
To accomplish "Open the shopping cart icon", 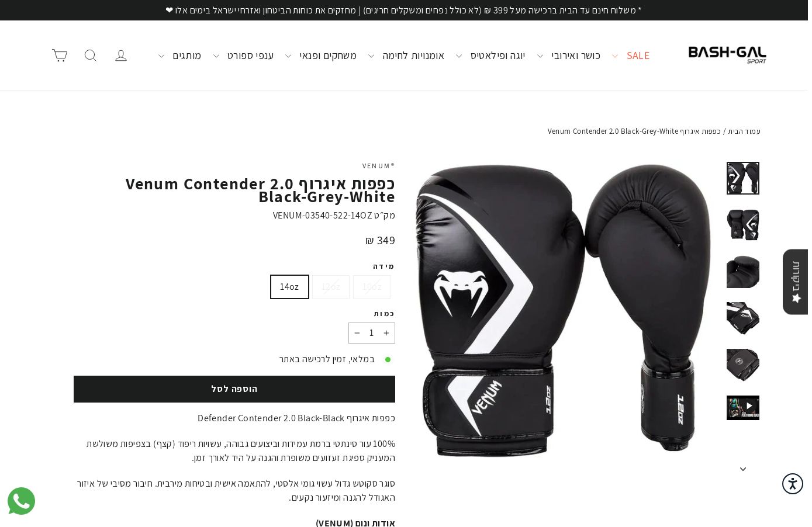I will pyautogui.click(x=60, y=56).
